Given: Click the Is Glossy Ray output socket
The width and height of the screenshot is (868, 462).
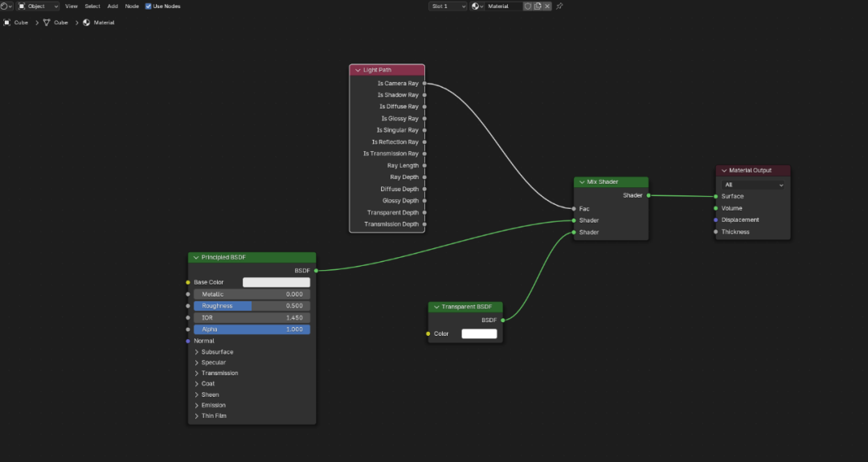Looking at the screenshot, I should click(x=424, y=118).
